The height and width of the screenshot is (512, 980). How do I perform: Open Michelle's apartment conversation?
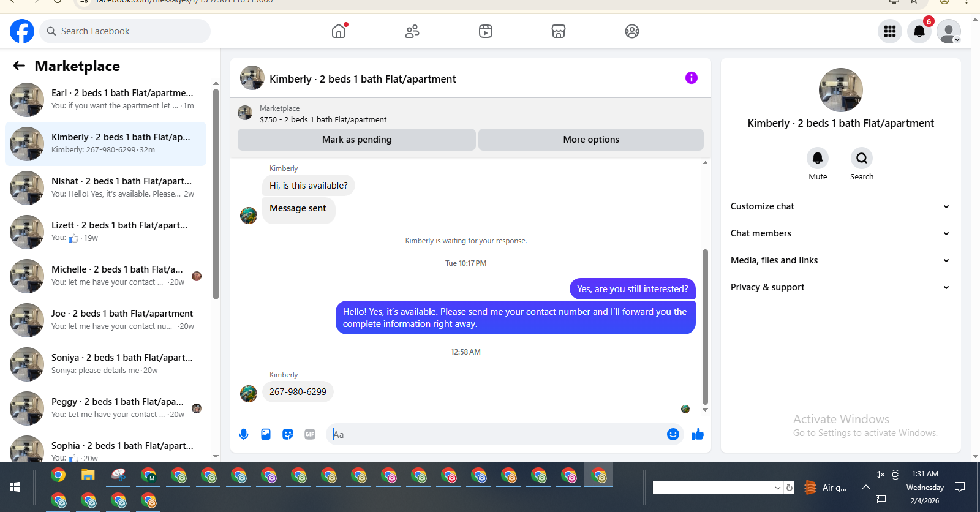point(105,276)
